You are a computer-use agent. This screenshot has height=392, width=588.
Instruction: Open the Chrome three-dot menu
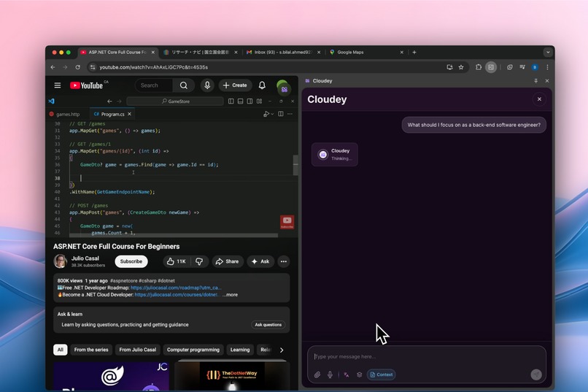coord(547,67)
